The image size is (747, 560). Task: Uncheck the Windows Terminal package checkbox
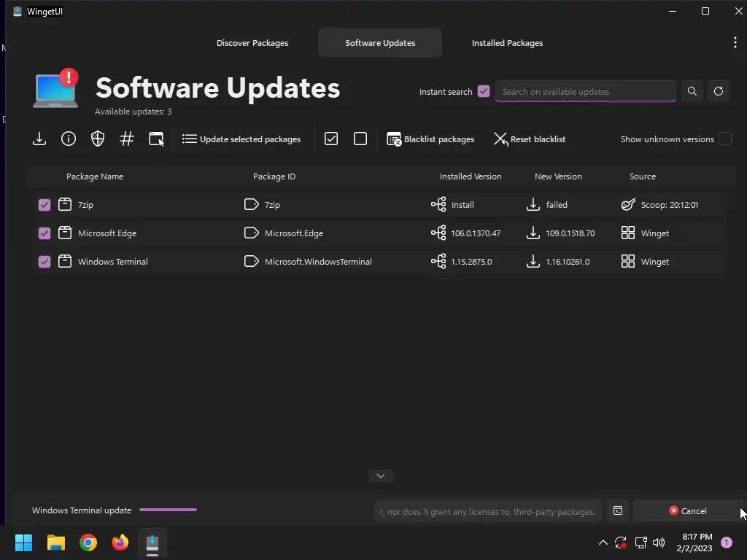[x=44, y=262]
